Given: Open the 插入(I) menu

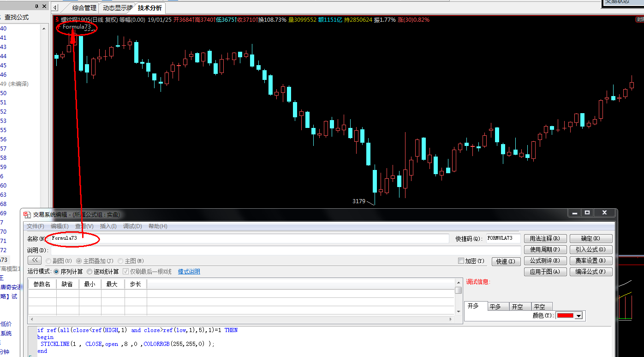Looking at the screenshot, I should pyautogui.click(x=108, y=226).
